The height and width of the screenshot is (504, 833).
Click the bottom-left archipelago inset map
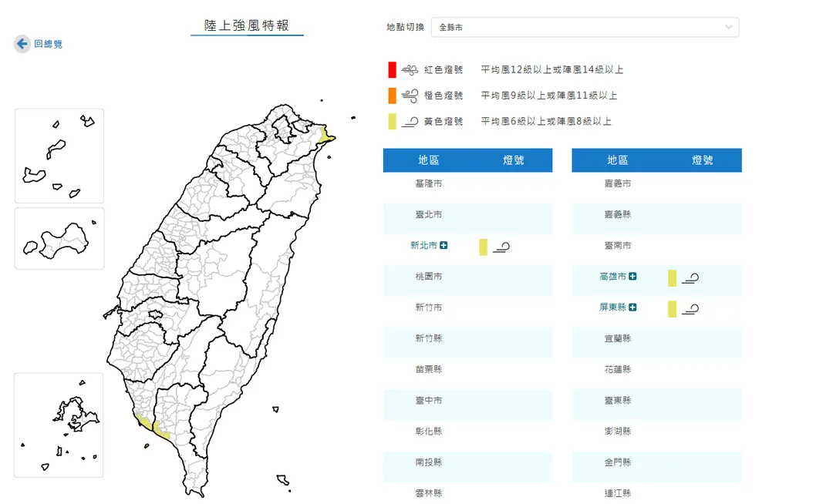[x=59, y=425]
